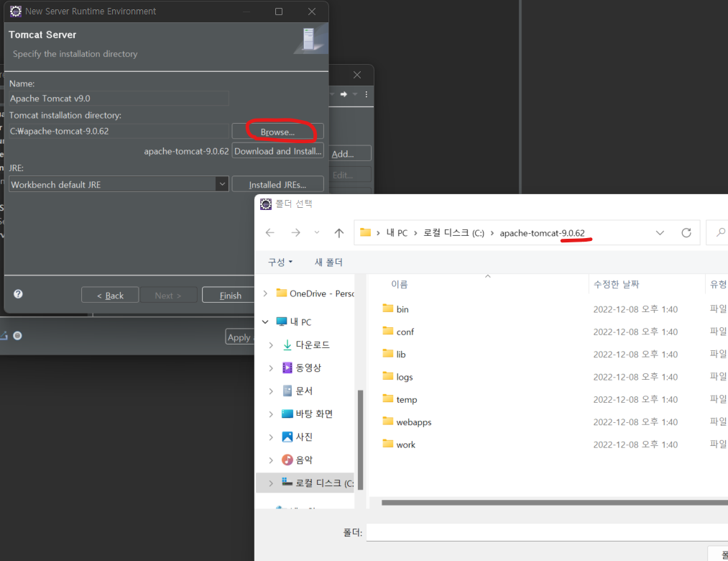Click folder icon in address bar
This screenshot has width=728, height=561.
365,232
